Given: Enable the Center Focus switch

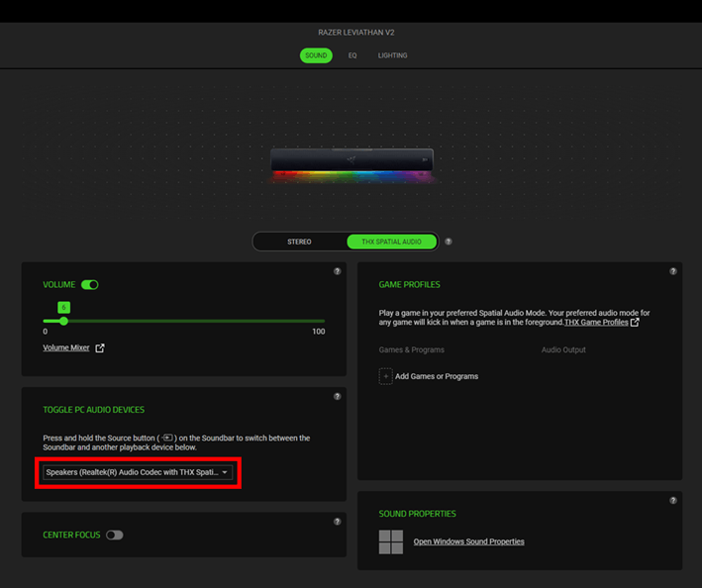Looking at the screenshot, I should coord(115,536).
